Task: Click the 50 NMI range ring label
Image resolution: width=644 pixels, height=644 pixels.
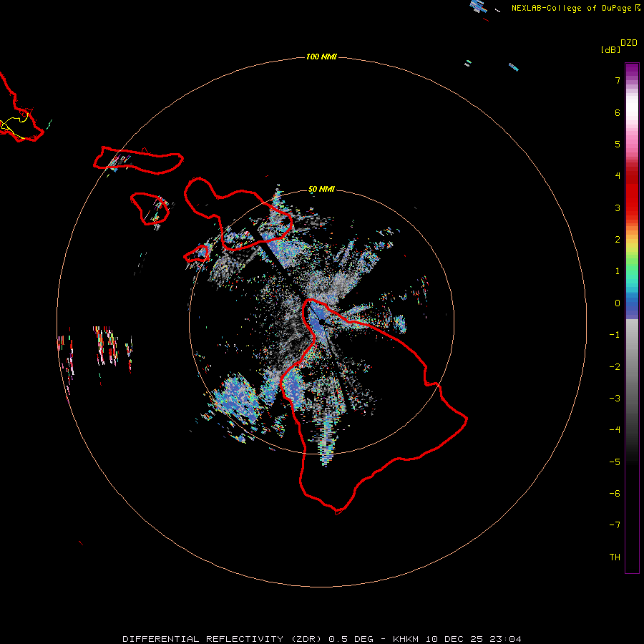Action: [x=321, y=190]
